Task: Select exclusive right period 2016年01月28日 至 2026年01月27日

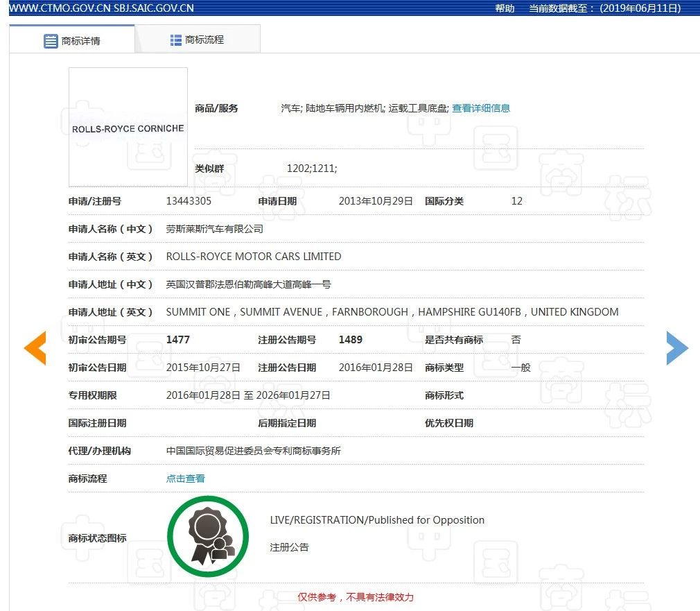Action: pyautogui.click(x=248, y=395)
